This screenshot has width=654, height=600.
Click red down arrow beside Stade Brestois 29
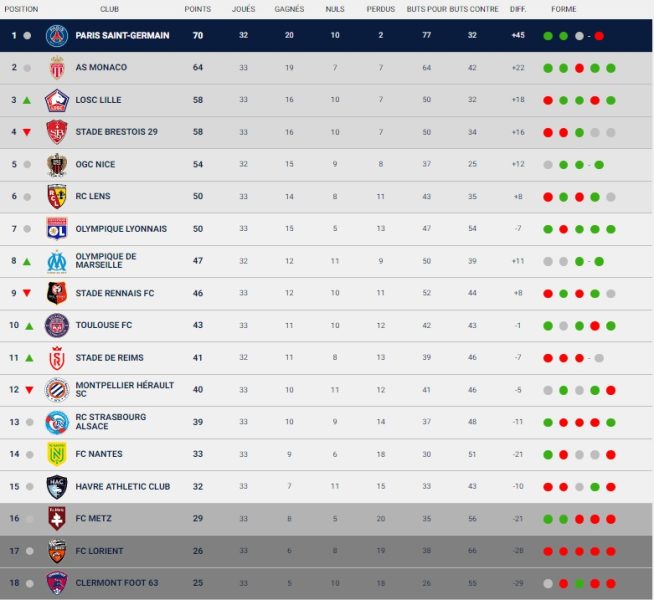coord(27,133)
